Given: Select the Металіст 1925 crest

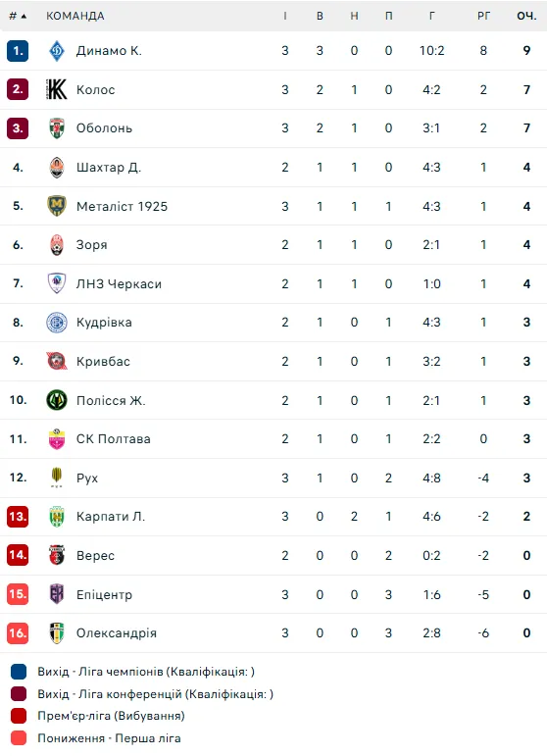Looking at the screenshot, I should pyautogui.click(x=57, y=206).
